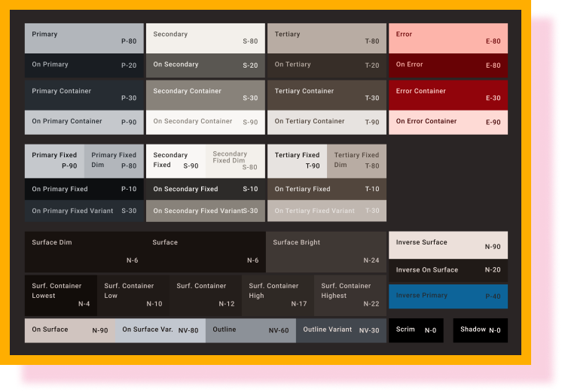Select the On Primary P-20 swatch
562x392 pixels.
[x=84, y=65]
